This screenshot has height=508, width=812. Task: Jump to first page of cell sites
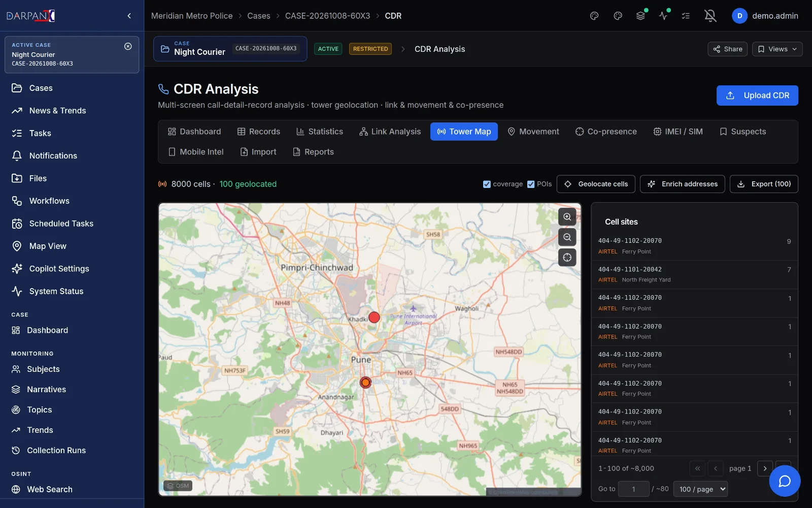click(x=697, y=468)
